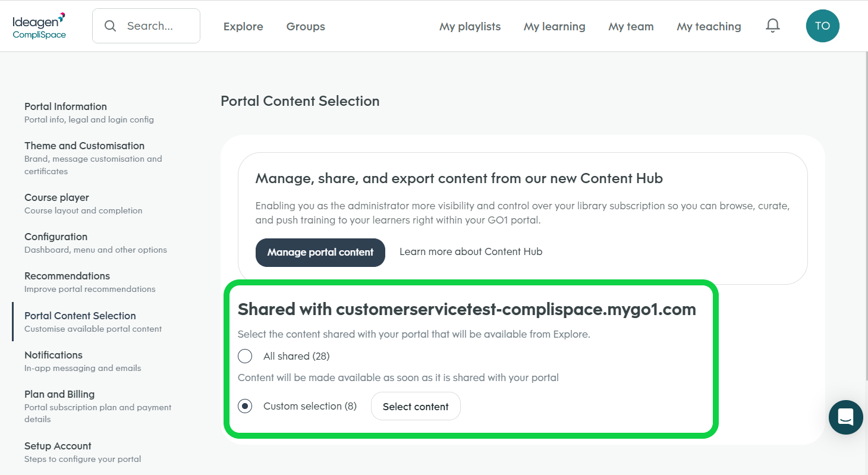The height and width of the screenshot is (475, 868).
Task: Open the Groups dropdown
Action: [x=305, y=26]
